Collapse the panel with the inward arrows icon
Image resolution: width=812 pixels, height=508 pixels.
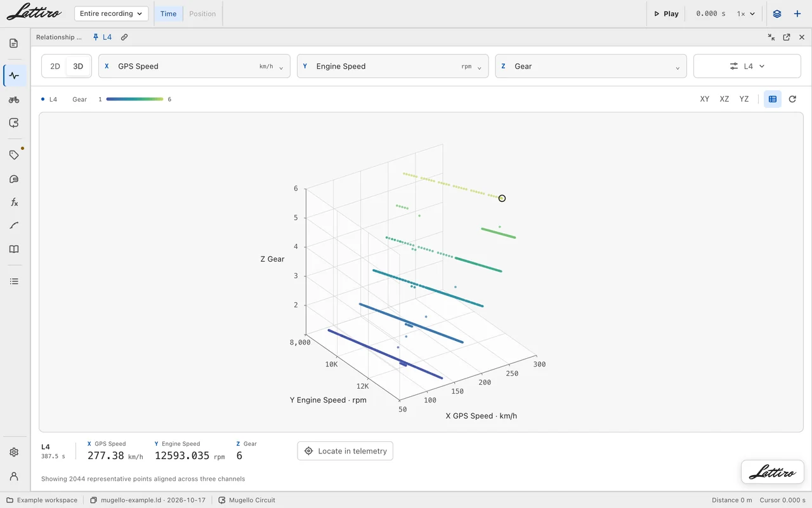click(x=771, y=37)
